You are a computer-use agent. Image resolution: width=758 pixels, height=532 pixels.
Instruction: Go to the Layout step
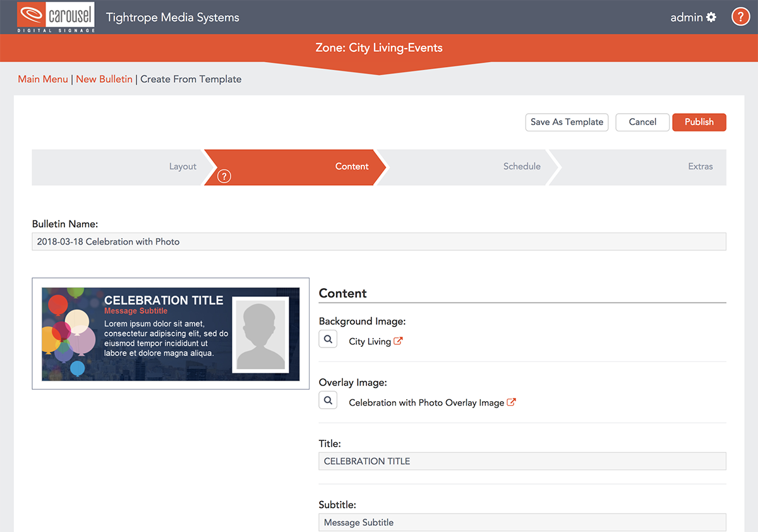tap(183, 167)
